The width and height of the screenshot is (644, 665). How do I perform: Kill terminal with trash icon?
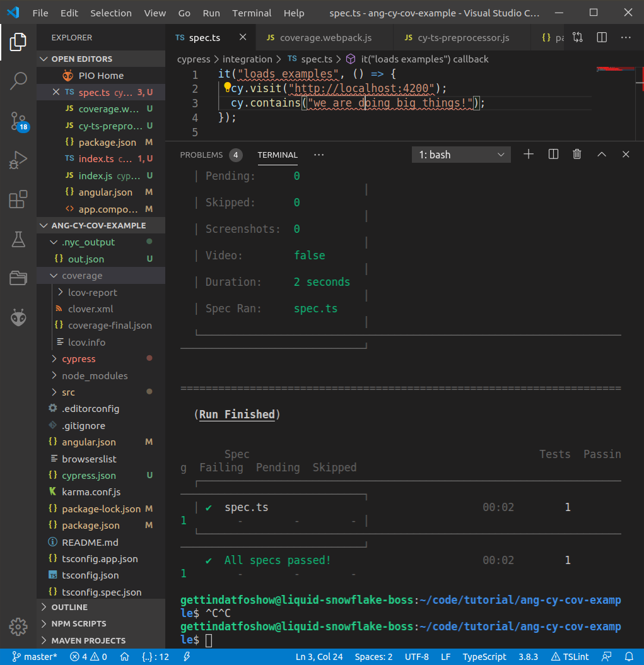[x=577, y=155]
